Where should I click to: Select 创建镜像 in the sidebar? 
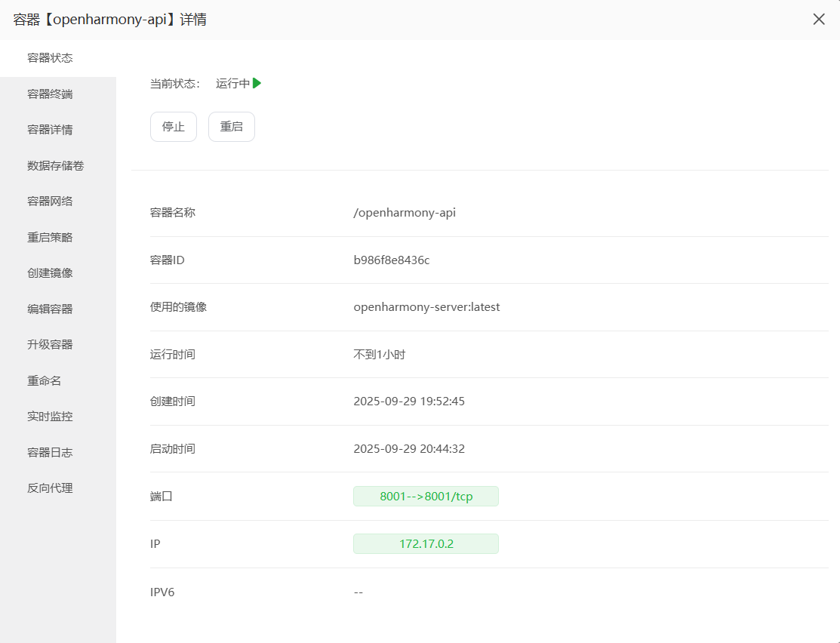click(51, 273)
